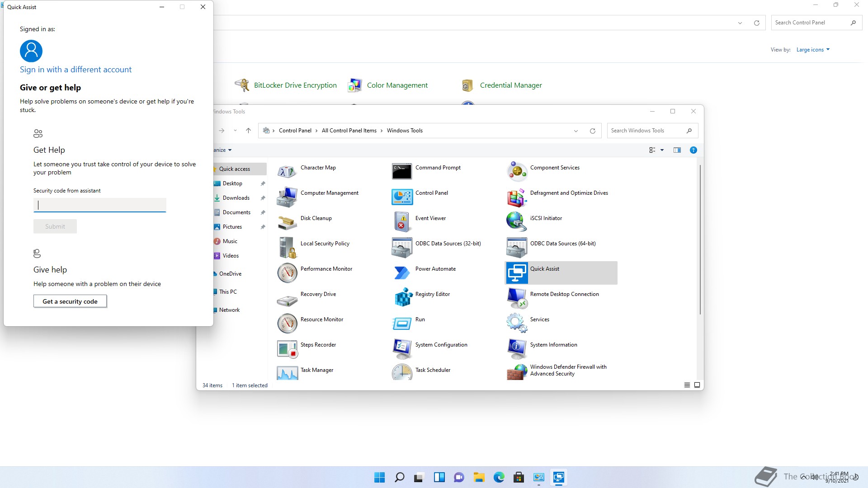Open the Character Map tool icon
868x488 pixels.
[x=287, y=172]
